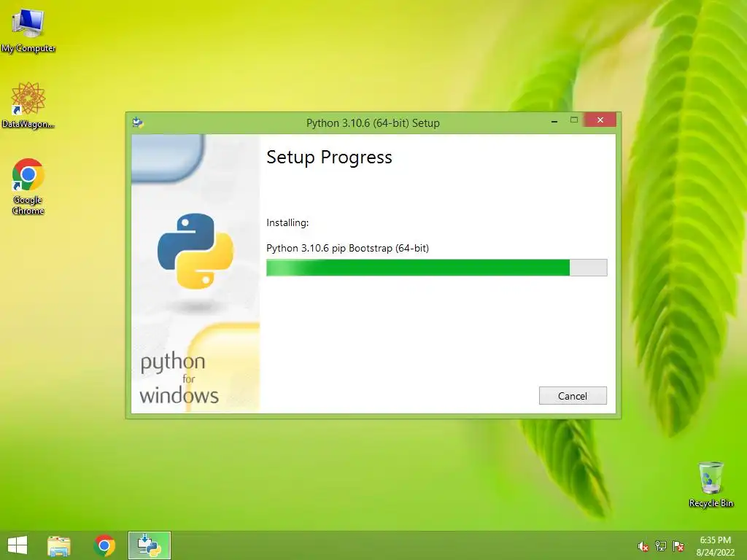Launch Google Chrome from the desktop

pos(28,186)
